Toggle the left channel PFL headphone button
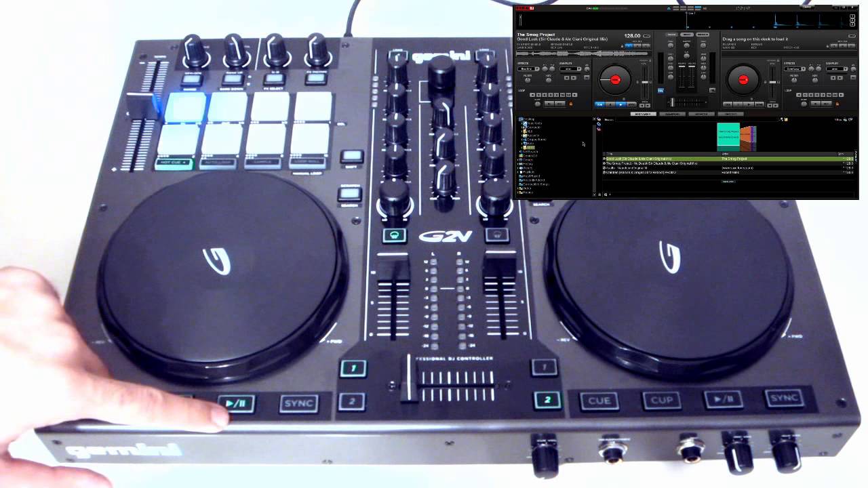The image size is (868, 488). 661,89
